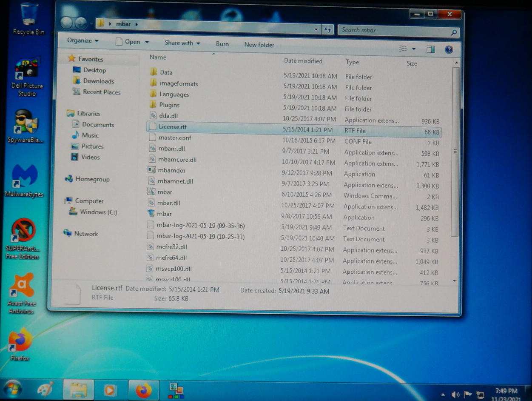
Task: Select Downloads in navigation pane
Action: coord(93,81)
